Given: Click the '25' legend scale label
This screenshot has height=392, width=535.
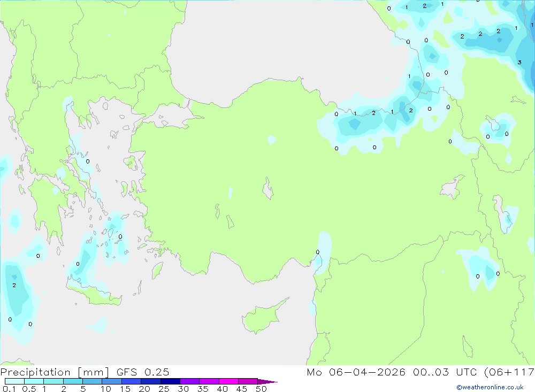Looking at the screenshot, I should pos(164,389).
